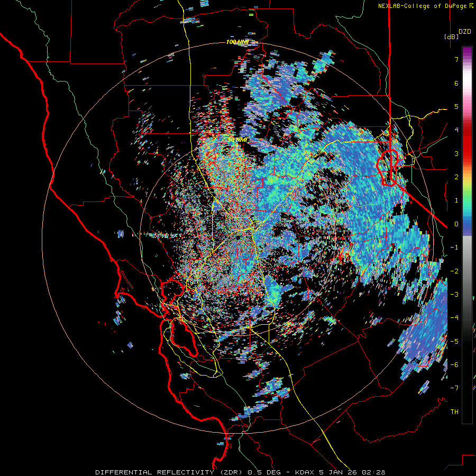This screenshot has height=476, width=476.
Task: Click the -4 value on the color scale
Action: click(x=454, y=317)
